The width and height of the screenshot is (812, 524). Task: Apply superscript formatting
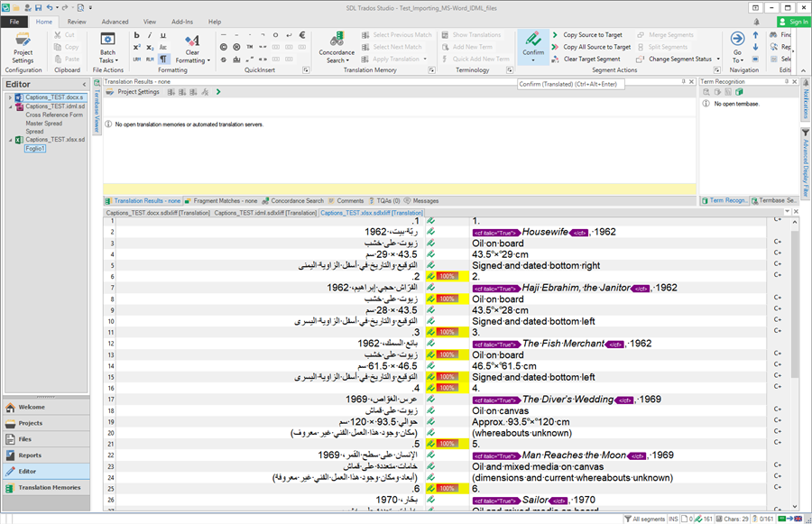(137, 47)
